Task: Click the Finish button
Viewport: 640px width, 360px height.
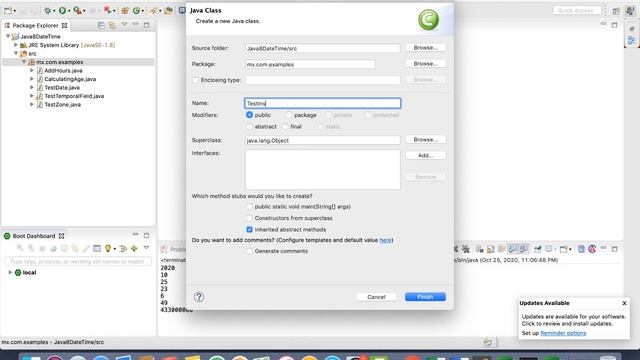Action: (x=425, y=297)
